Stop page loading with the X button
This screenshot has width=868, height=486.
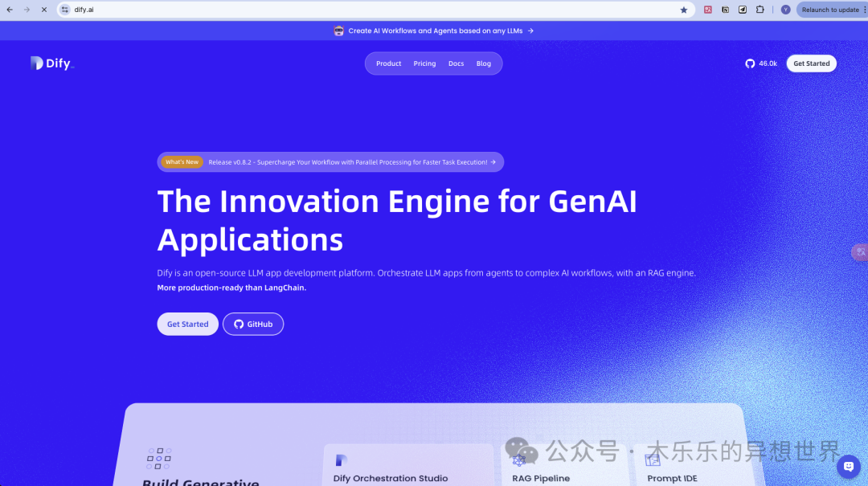point(44,10)
